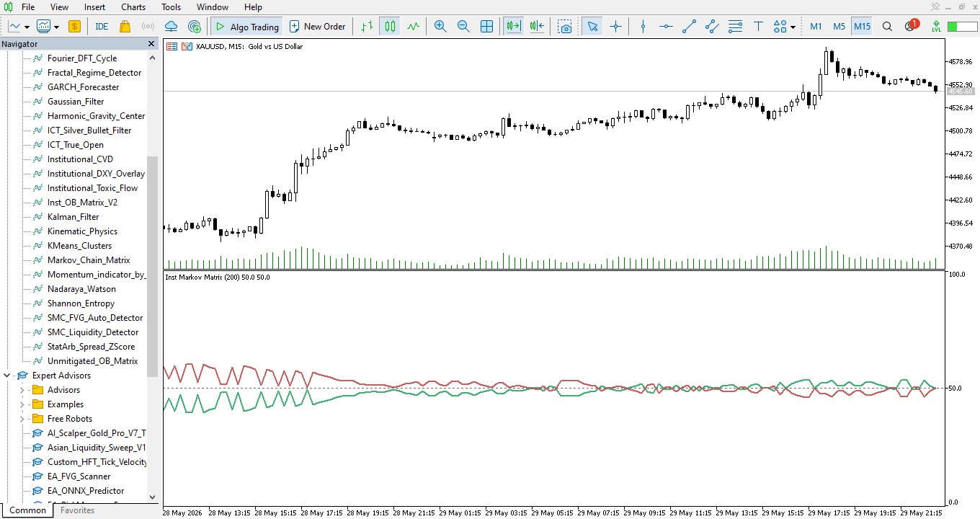Open the View menu
This screenshot has width=980, height=519.
coord(60,7)
